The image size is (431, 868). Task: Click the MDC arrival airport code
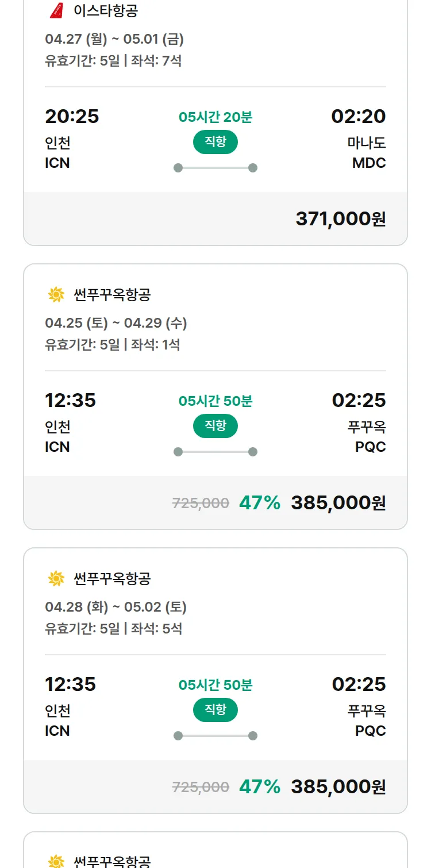pyautogui.click(x=369, y=163)
